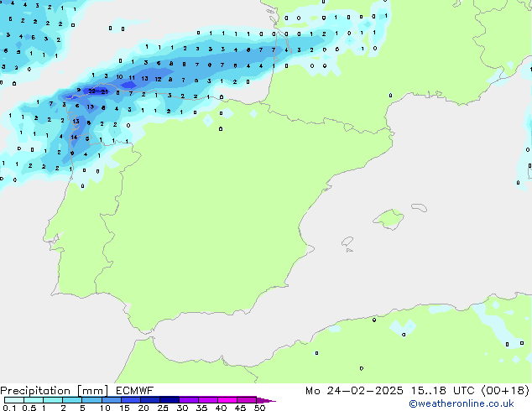Click Ibiza island on the map
Viewport: 532px width, 411px height.
tap(347, 242)
